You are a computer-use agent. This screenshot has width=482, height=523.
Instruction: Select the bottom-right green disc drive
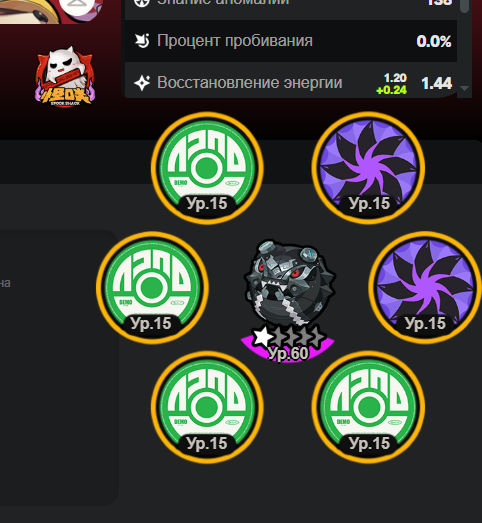pyautogui.click(x=368, y=407)
